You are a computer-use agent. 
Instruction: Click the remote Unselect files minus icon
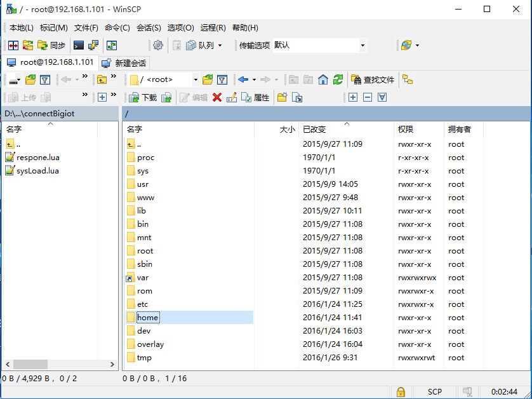point(368,98)
